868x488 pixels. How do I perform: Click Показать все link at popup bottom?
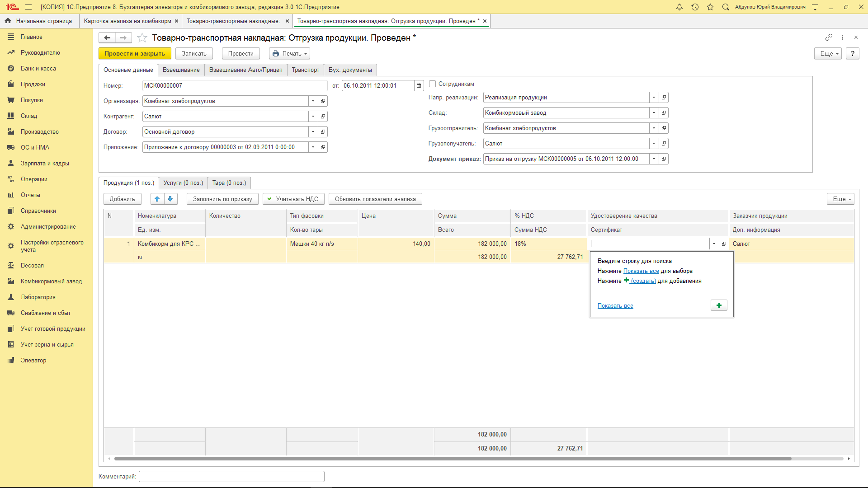click(x=615, y=306)
